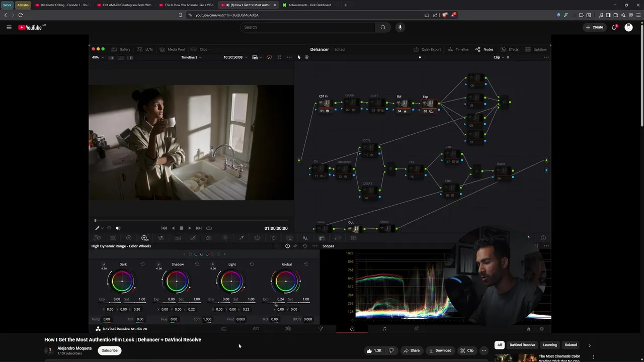Viewport: 644px width, 362px height.
Task: Open the Effects panel
Action: pyautogui.click(x=509, y=49)
